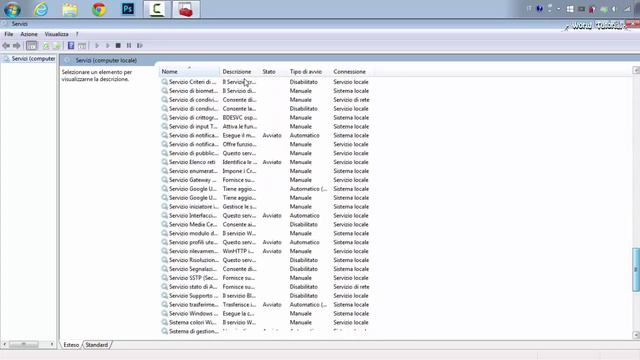The image size is (640, 360).
Task: Sort by the Nome column header
Action: pyautogui.click(x=189, y=71)
